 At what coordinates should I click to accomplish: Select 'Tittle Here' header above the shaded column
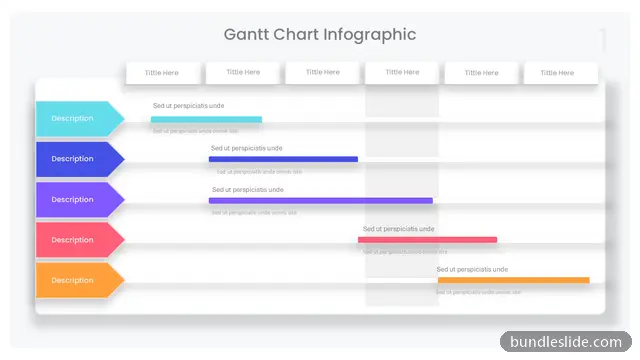402,73
